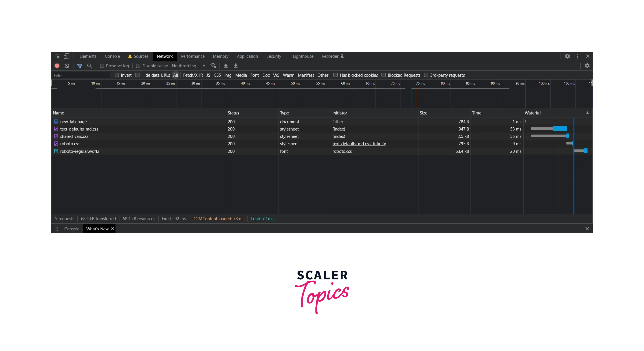Image resolution: width=644 pixels, height=351 pixels.
Task: Close the What's New drawer tab
Action: point(112,229)
